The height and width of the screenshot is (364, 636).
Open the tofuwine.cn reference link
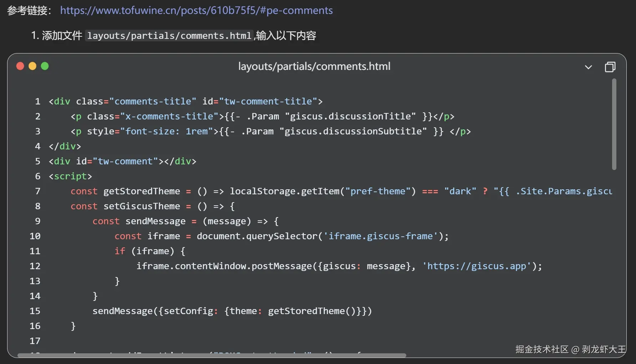(196, 10)
